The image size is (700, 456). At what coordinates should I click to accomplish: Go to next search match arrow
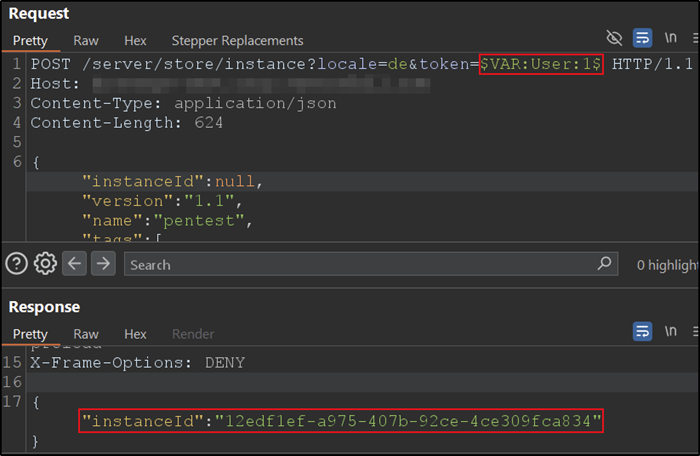click(x=103, y=264)
